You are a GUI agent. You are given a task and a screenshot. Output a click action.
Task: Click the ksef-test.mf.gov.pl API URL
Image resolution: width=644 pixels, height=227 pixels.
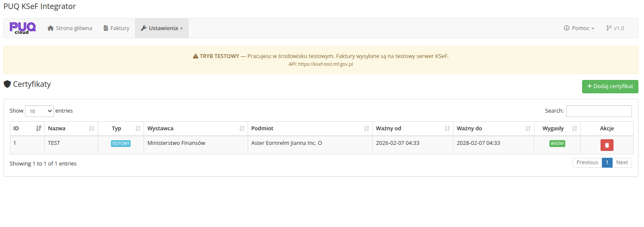tap(325, 64)
